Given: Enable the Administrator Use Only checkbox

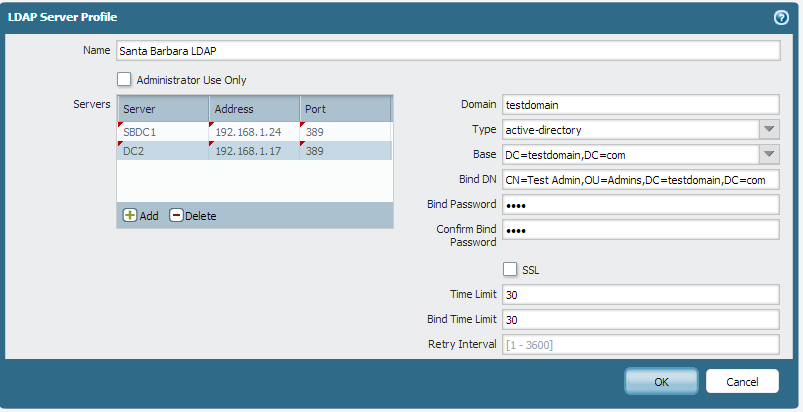Looking at the screenshot, I should click(124, 79).
